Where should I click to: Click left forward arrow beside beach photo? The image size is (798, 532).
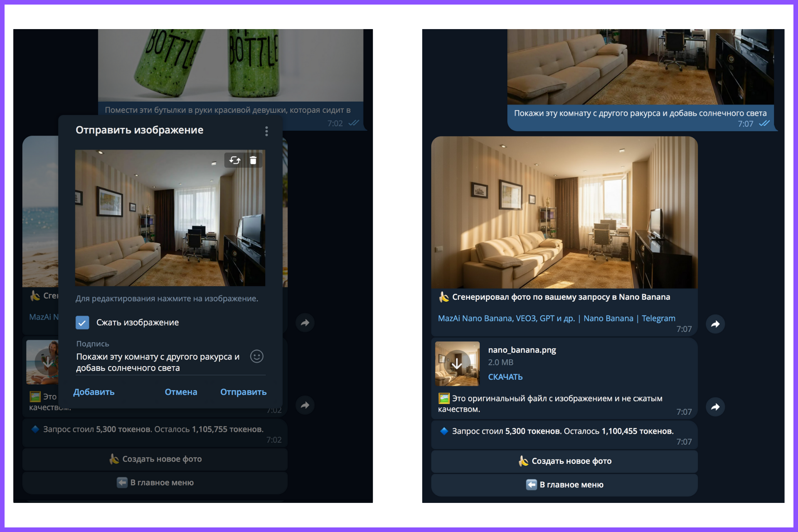click(x=305, y=323)
